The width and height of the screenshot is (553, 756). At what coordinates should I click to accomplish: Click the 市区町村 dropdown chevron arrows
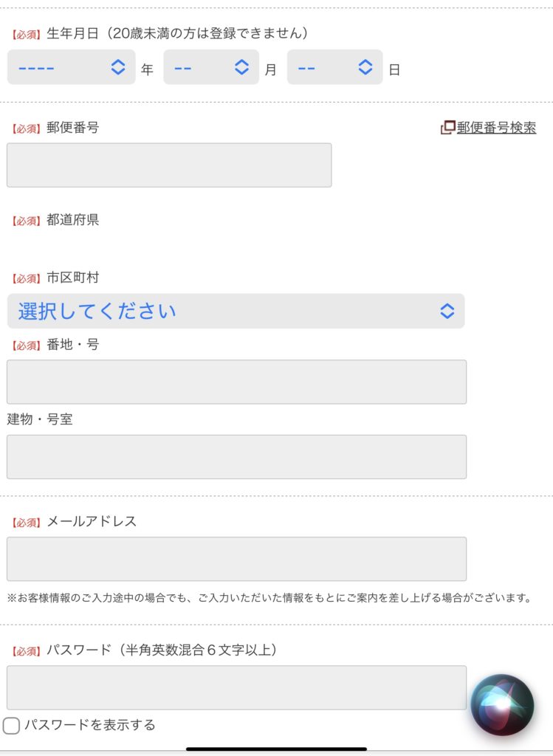(447, 311)
